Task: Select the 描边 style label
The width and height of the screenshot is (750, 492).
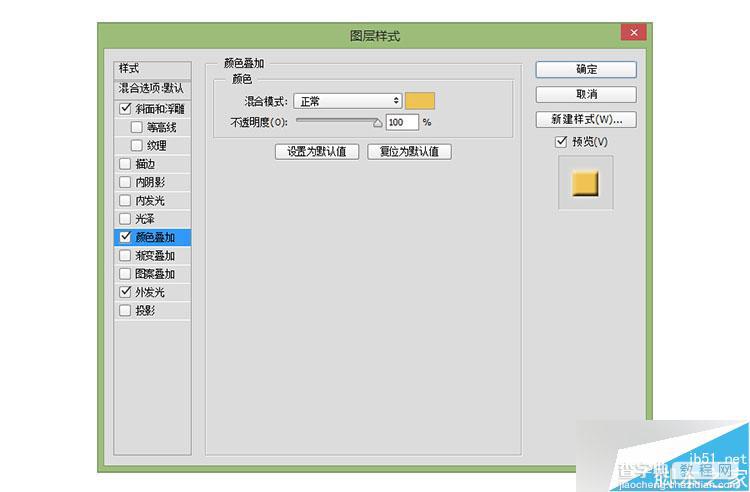Action: point(145,164)
